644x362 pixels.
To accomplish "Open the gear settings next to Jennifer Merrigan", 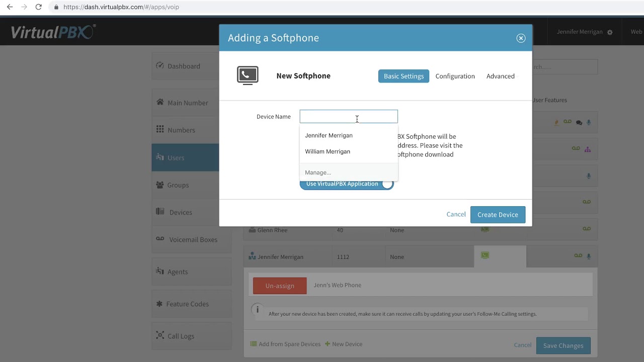I will tap(610, 32).
